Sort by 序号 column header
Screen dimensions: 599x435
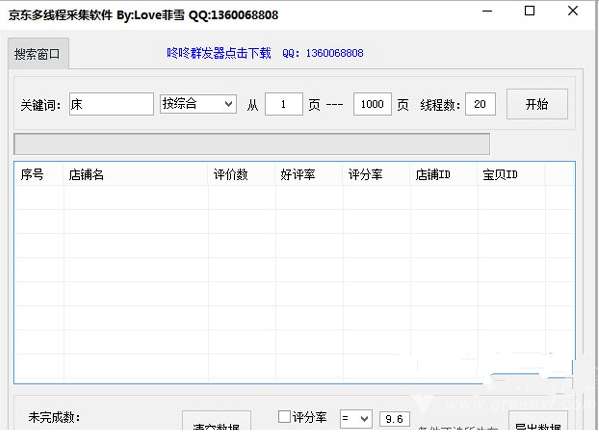click(39, 175)
